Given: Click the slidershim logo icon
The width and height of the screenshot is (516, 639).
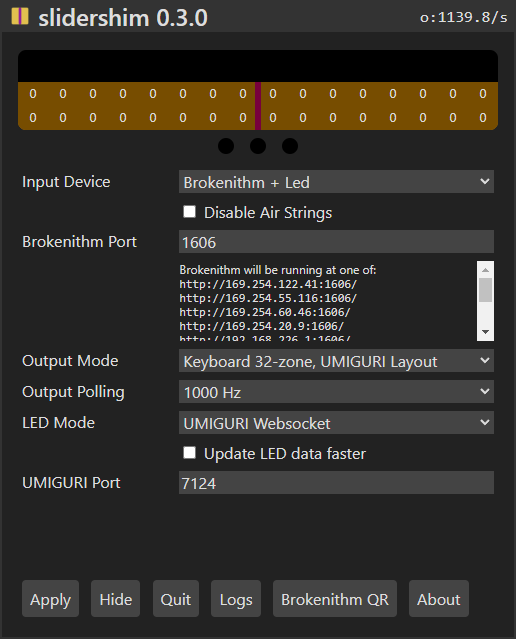Looking at the screenshot, I should tap(20, 17).
